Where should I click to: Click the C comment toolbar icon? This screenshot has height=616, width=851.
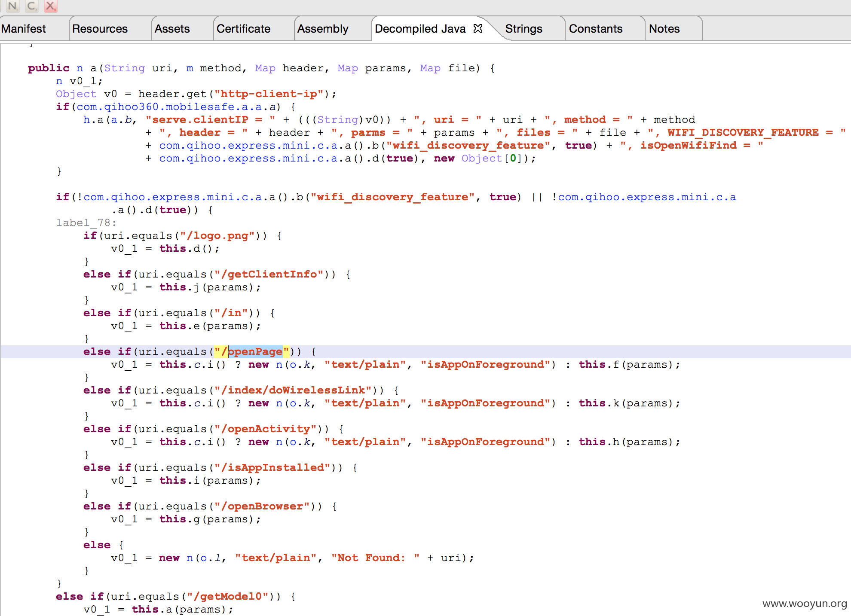[31, 6]
